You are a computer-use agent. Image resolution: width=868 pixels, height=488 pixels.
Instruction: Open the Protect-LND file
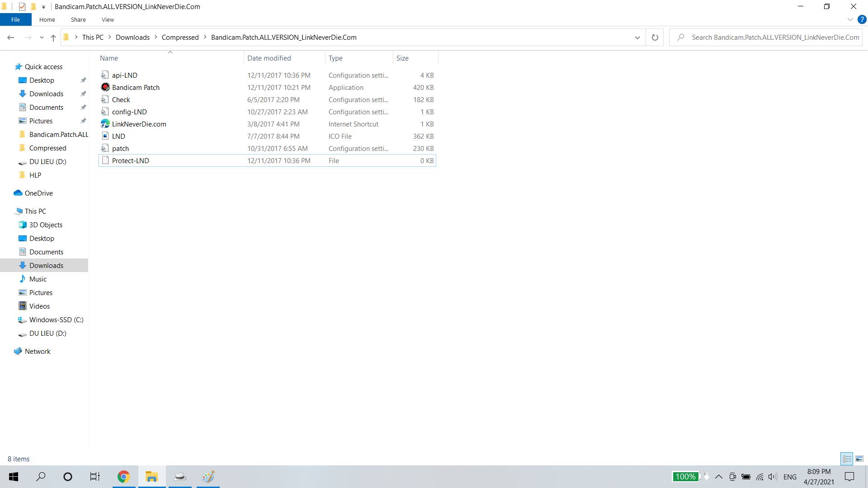(x=131, y=160)
